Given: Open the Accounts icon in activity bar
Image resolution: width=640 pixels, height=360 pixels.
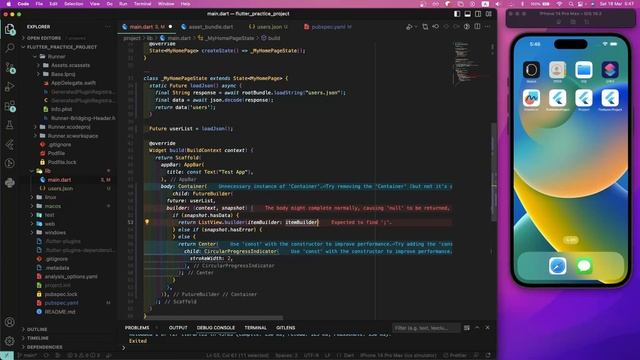Looking at the screenshot, I should (10, 322).
